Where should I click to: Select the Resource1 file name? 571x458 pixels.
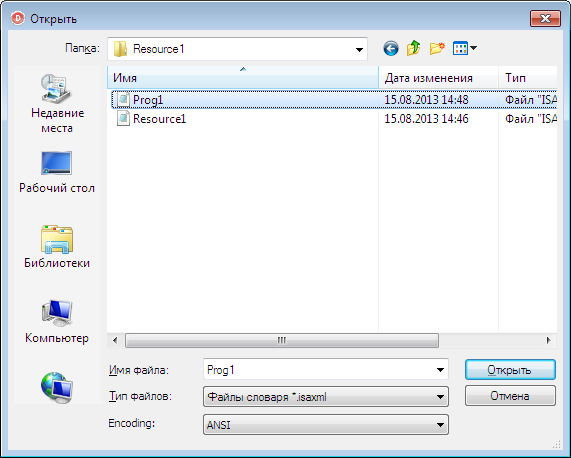[x=160, y=119]
